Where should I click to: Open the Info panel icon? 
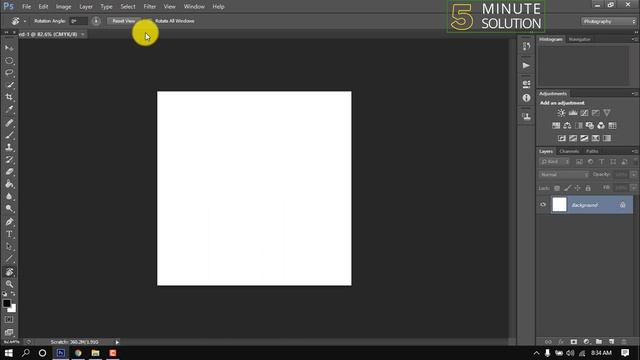(x=526, y=98)
